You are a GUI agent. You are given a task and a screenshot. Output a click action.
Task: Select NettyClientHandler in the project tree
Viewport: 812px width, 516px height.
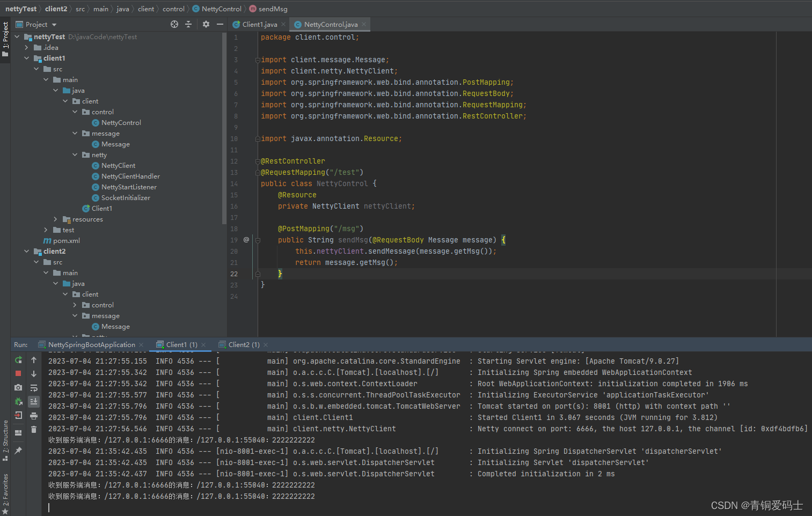[126, 176]
